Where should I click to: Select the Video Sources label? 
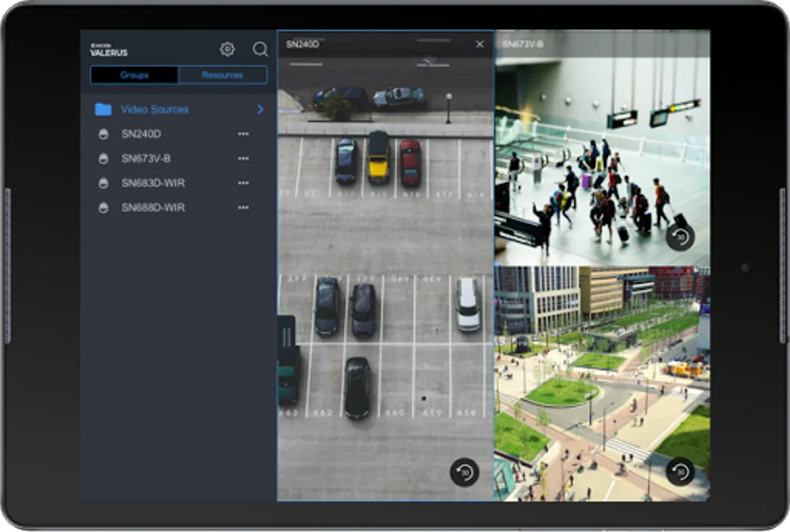[155, 109]
